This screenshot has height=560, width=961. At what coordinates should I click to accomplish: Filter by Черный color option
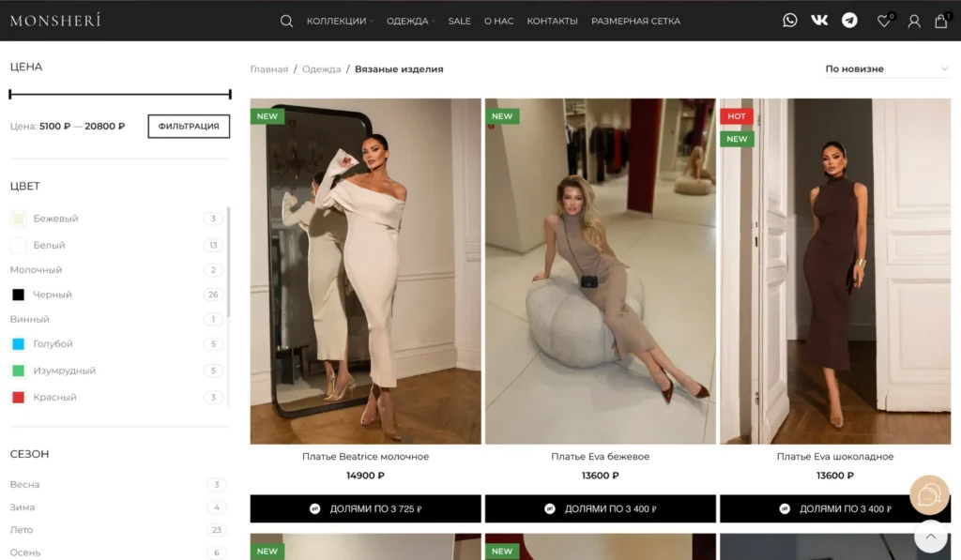click(x=53, y=295)
